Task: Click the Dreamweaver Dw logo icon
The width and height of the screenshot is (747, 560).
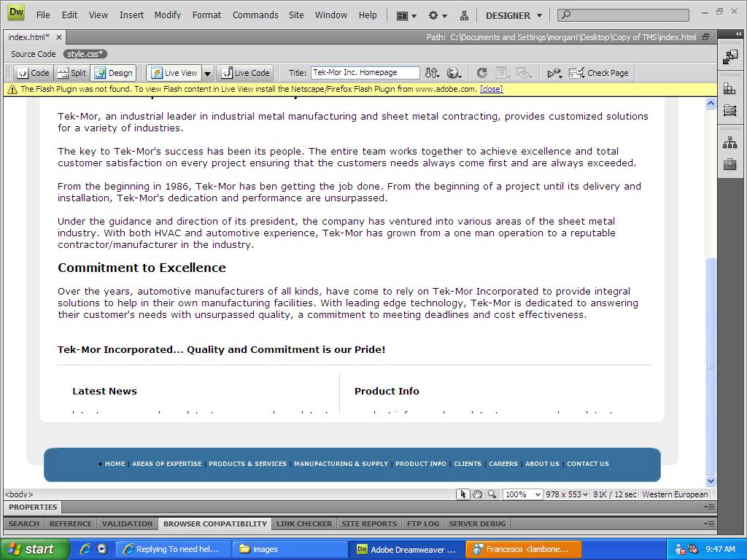Action: [x=16, y=13]
